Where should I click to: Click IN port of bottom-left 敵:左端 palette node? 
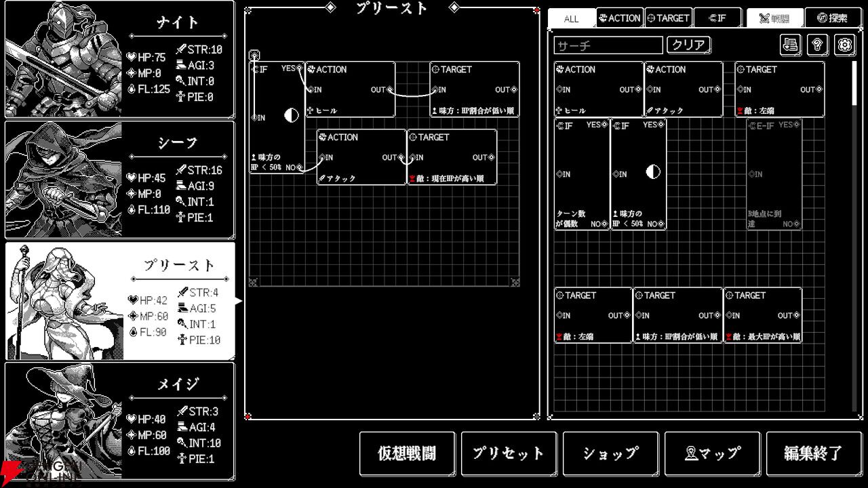559,315
